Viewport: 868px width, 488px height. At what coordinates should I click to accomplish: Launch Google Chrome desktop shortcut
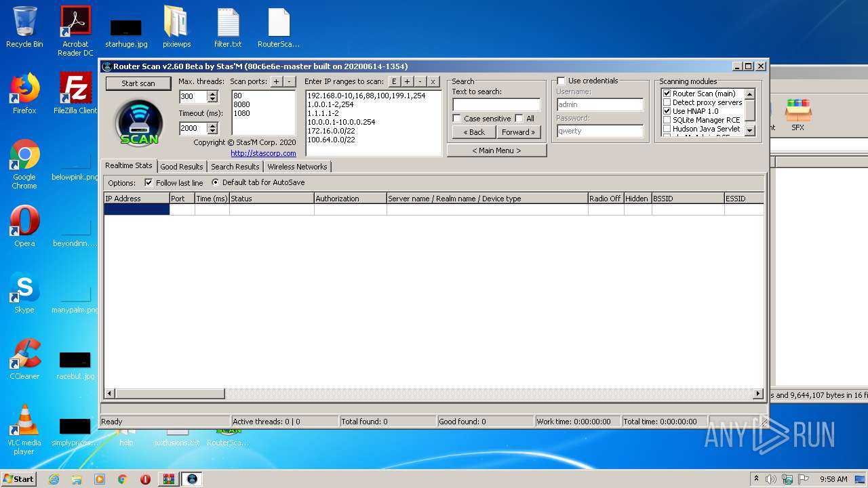24,165
